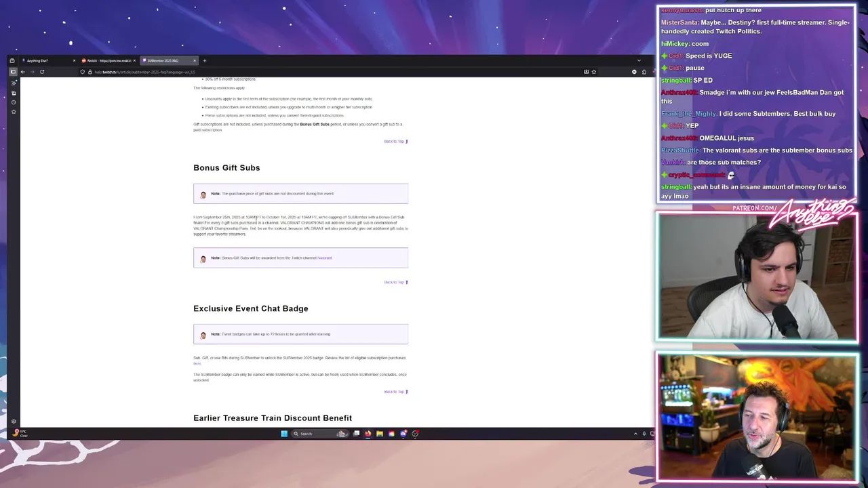Toggle reader view in address bar
Image resolution: width=868 pixels, height=488 pixels.
(x=586, y=72)
